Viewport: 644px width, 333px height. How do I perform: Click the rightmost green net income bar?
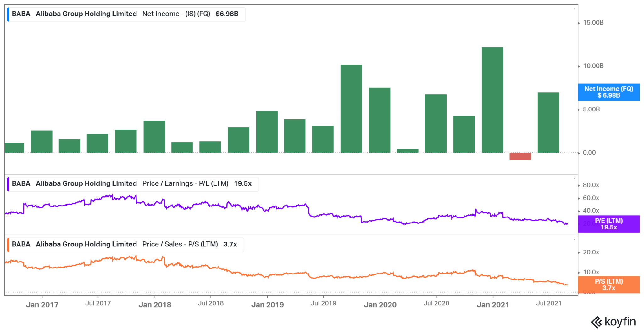(548, 122)
